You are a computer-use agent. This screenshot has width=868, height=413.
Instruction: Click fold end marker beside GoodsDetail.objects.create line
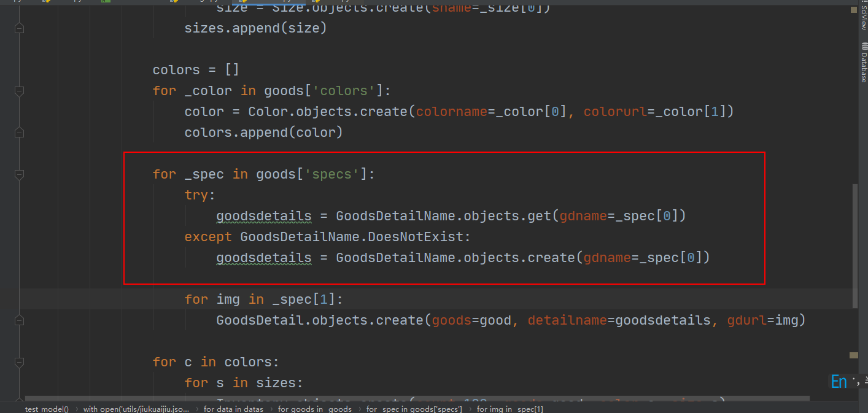click(19, 320)
